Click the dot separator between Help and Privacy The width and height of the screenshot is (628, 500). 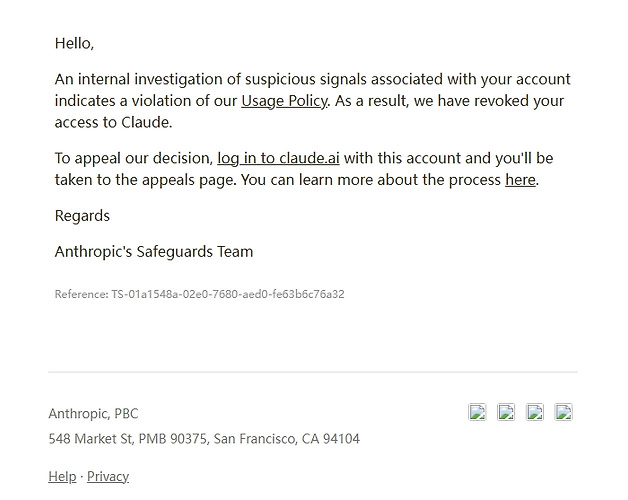82,477
